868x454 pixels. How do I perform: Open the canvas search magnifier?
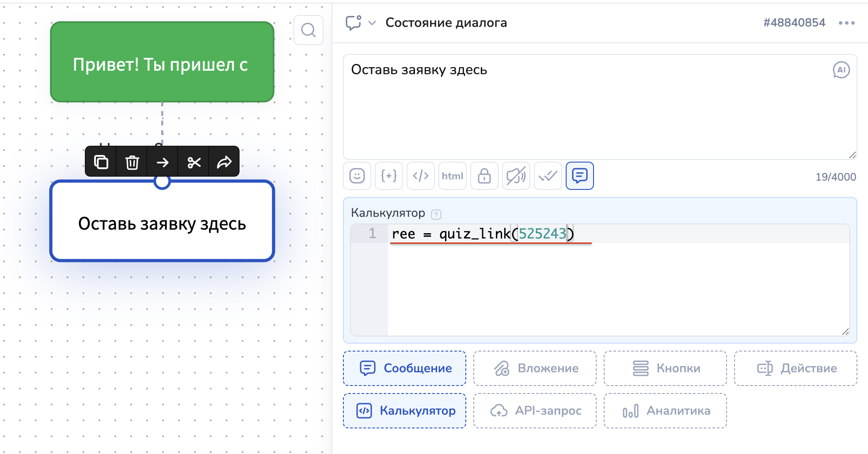308,30
